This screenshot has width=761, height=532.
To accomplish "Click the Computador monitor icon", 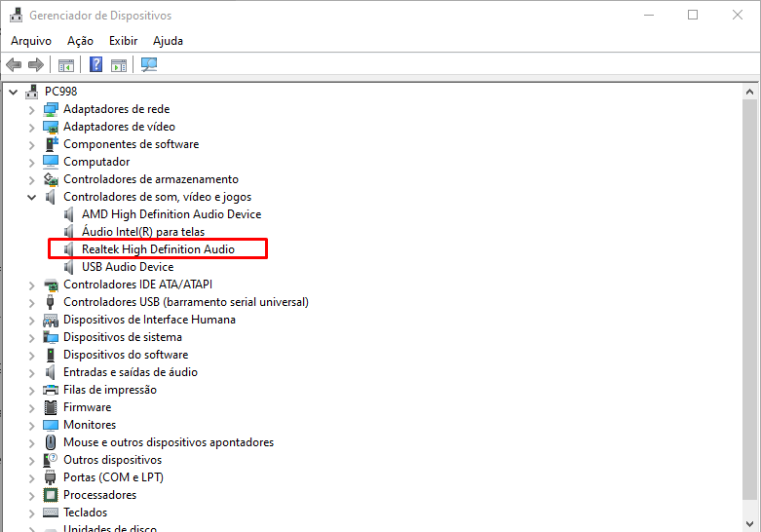I will pos(51,162).
